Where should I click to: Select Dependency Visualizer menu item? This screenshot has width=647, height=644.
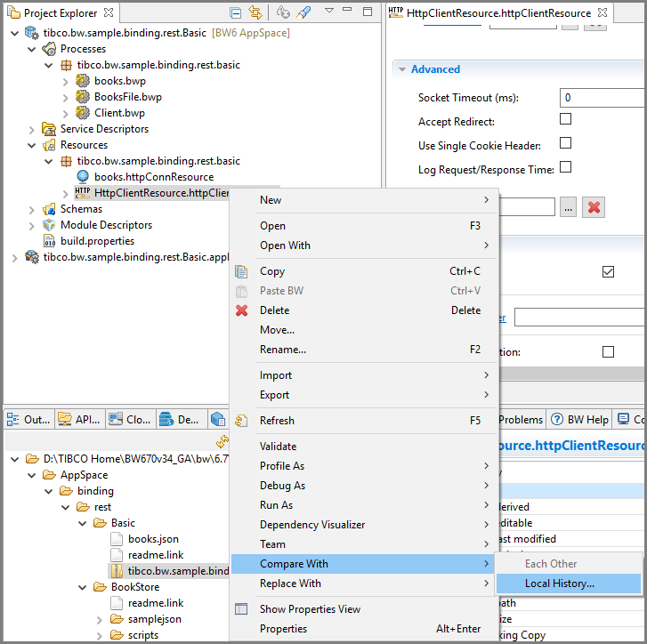point(362,525)
